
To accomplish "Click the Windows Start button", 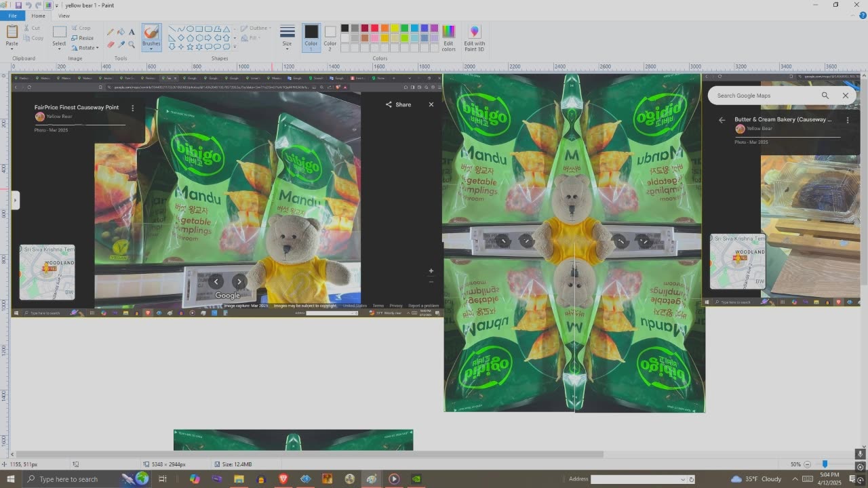I will point(10,479).
